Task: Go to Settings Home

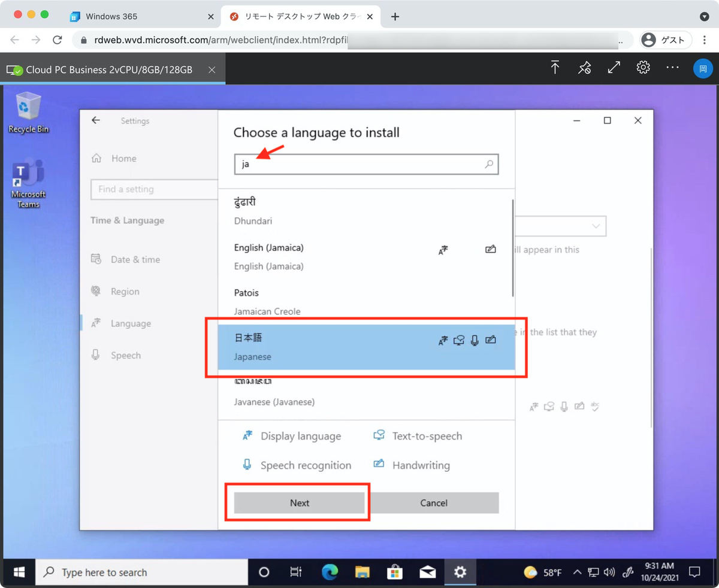Action: (x=113, y=159)
